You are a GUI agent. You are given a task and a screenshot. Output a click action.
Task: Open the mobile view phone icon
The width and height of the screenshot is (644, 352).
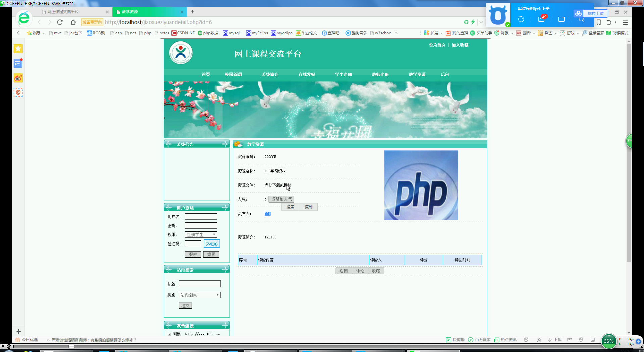point(599,22)
